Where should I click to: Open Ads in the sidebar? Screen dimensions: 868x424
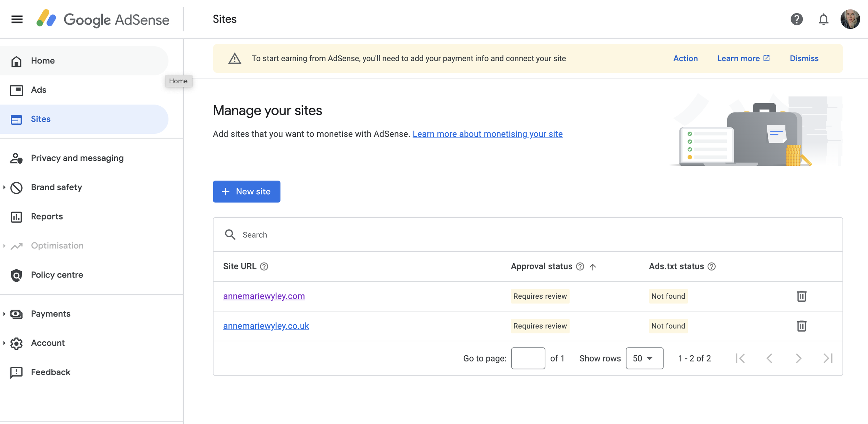point(84,90)
